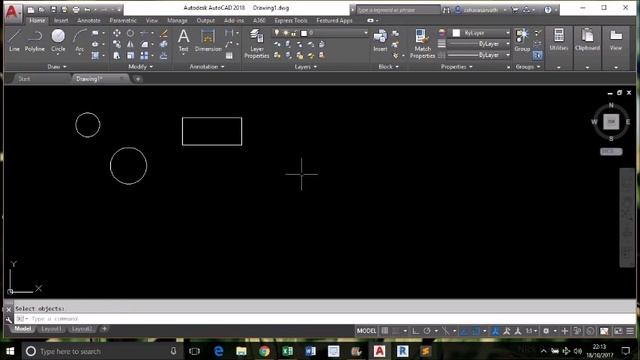Open the Annotate ribbon tab

tap(89, 20)
